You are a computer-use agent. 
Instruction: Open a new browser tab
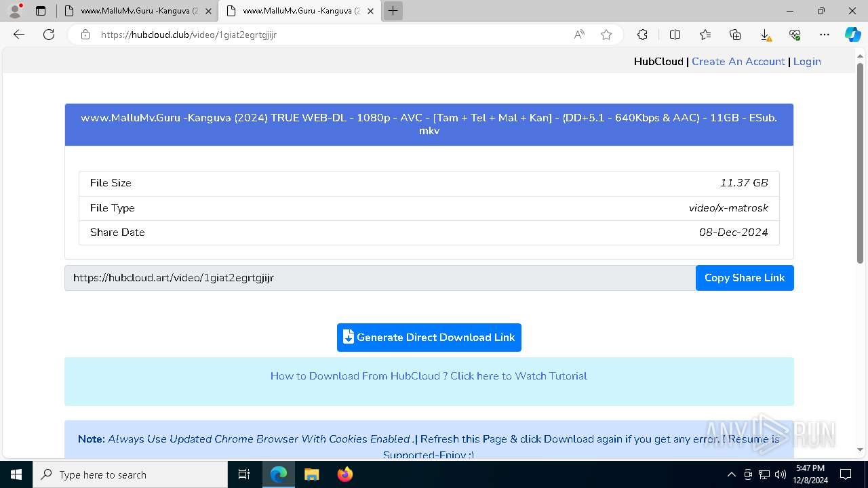[393, 11]
